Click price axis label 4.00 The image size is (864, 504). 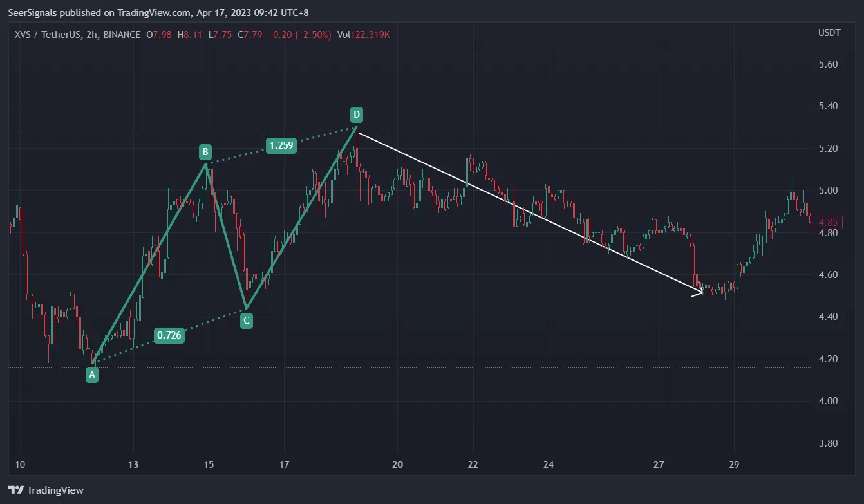pos(828,401)
